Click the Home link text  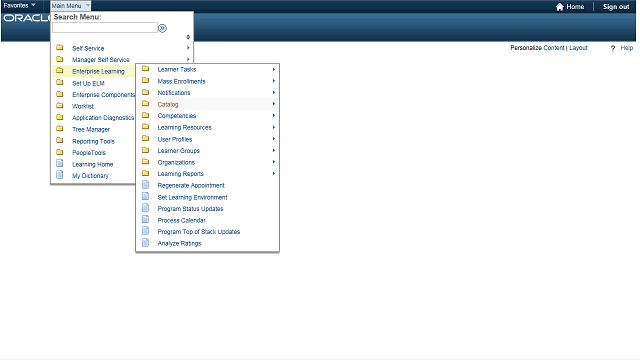point(575,7)
